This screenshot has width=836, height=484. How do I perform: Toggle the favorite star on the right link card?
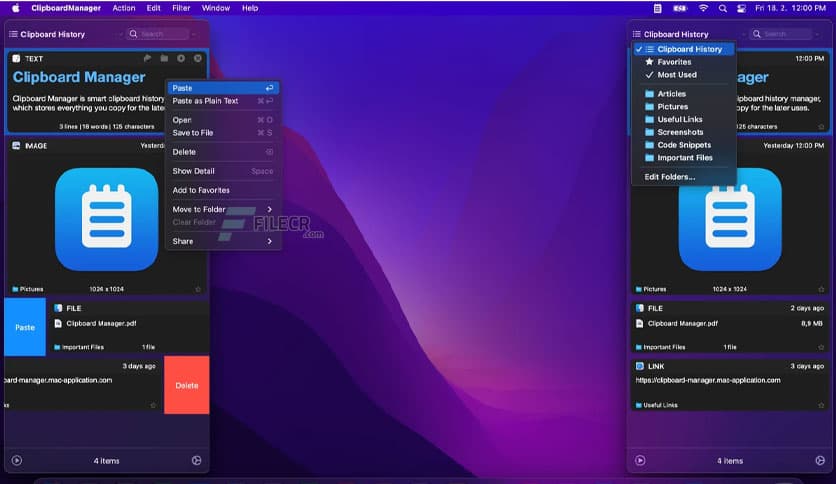click(821, 405)
